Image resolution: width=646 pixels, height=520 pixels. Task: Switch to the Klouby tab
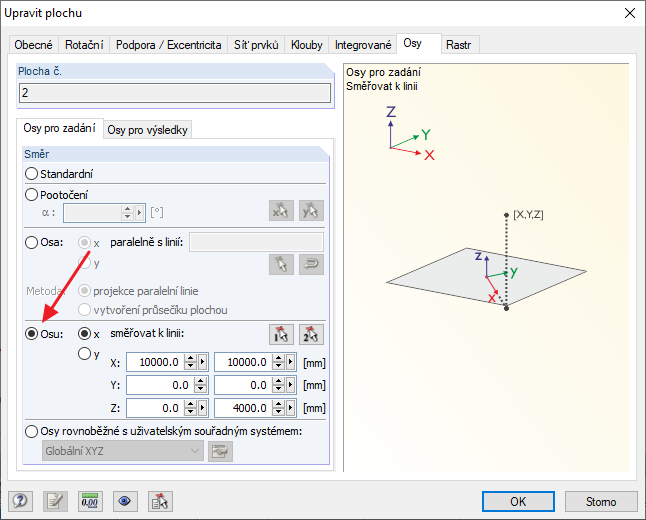(307, 45)
